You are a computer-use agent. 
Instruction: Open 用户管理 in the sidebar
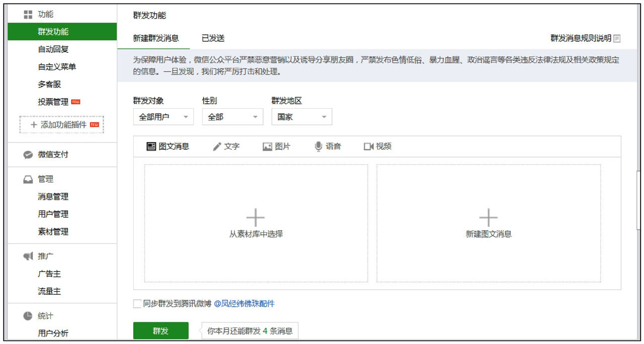[x=53, y=214]
